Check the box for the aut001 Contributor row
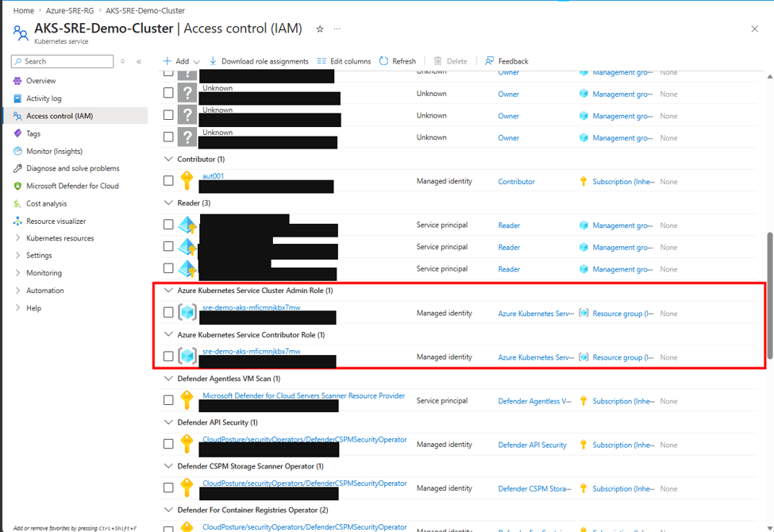 click(x=168, y=181)
